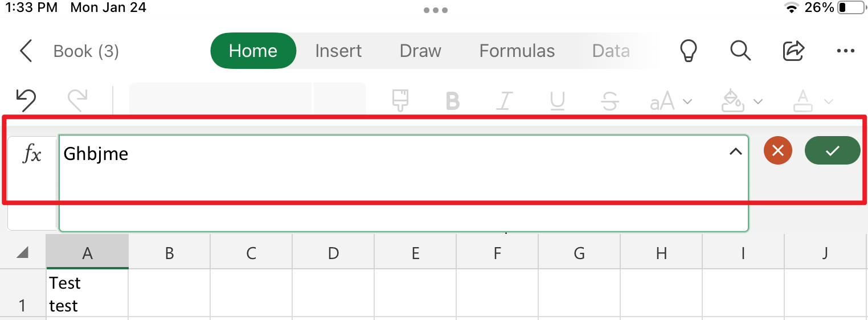Image resolution: width=868 pixels, height=320 pixels.
Task: Open the search magnifier icon
Action: pyautogui.click(x=740, y=51)
